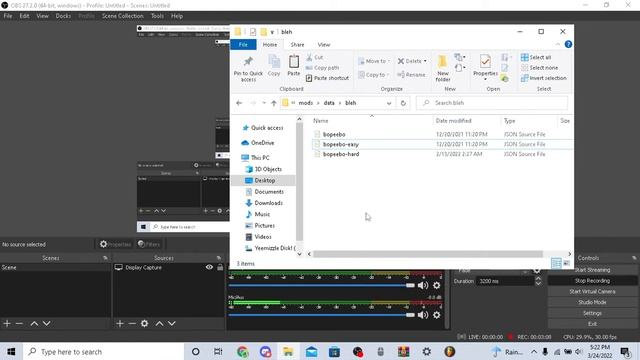Click Pin to Quick access icon
Screen dimensions: 640x360
248,62
